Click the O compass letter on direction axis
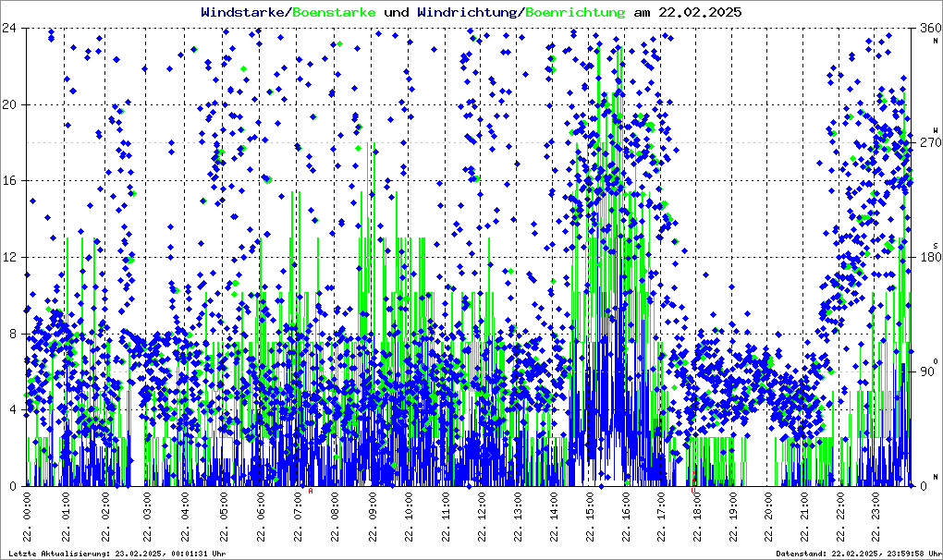Image resolution: width=943 pixels, height=560 pixels. tap(936, 360)
